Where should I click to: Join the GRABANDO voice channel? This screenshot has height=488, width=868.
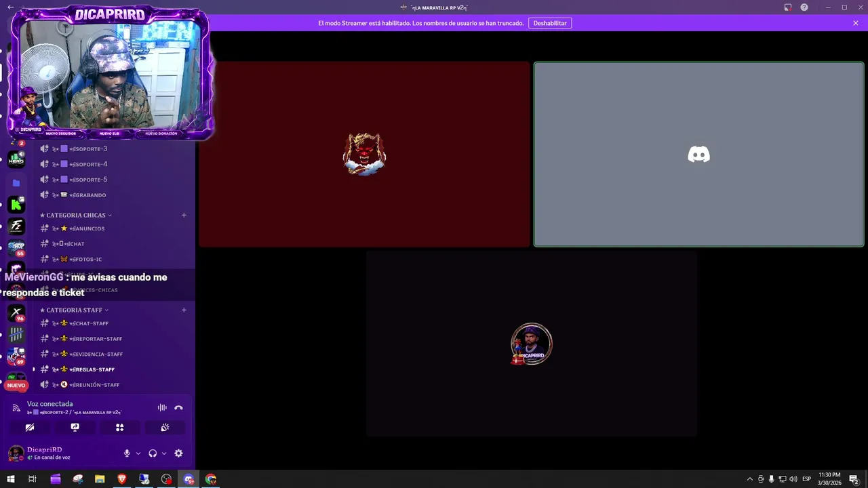[113, 195]
